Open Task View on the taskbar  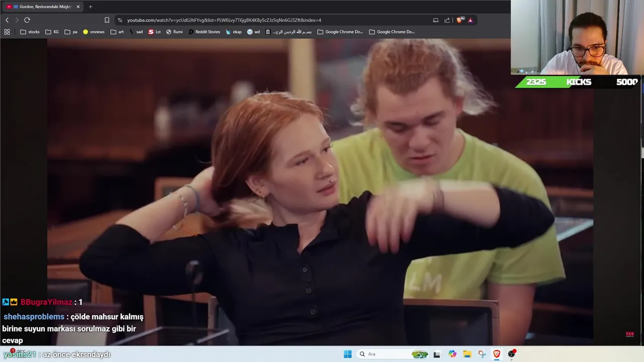pyautogui.click(x=437, y=354)
